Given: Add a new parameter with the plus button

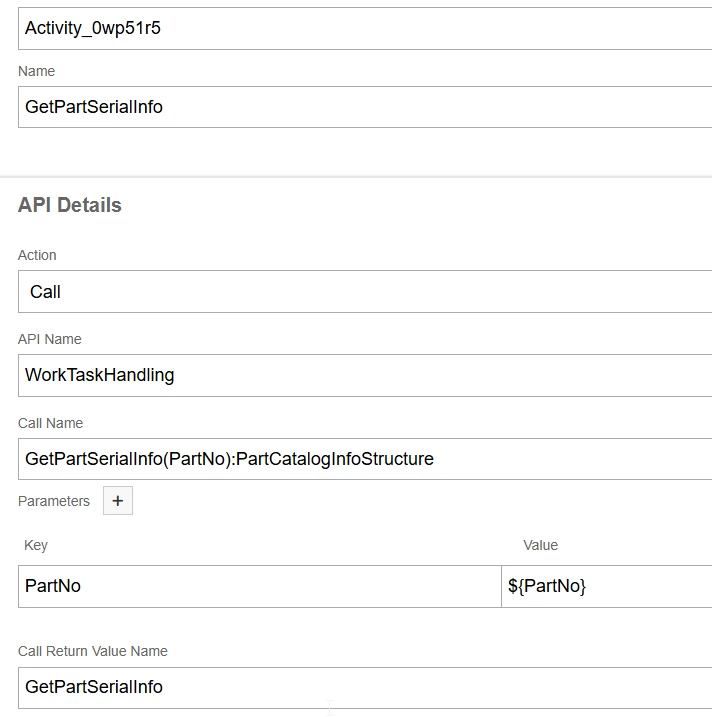Looking at the screenshot, I should (117, 501).
